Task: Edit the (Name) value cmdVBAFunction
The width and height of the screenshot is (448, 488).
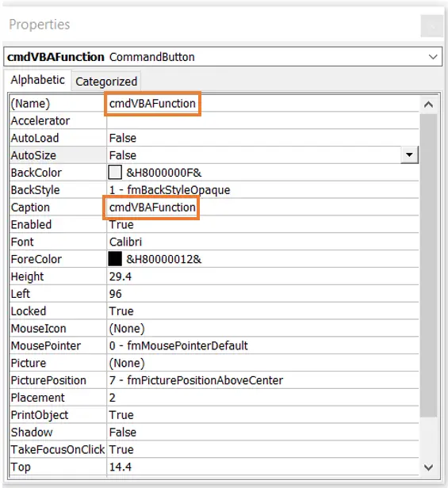Action: point(152,103)
